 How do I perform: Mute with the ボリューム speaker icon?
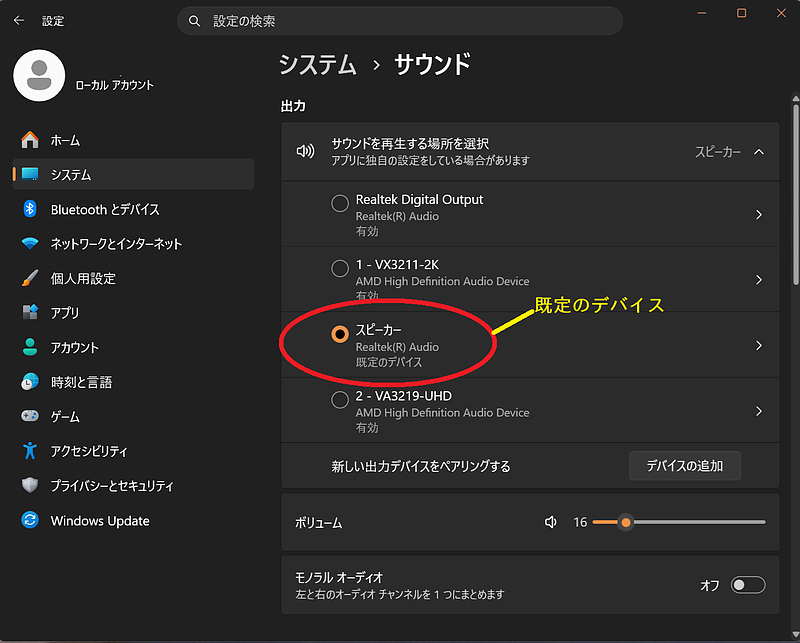click(x=551, y=522)
